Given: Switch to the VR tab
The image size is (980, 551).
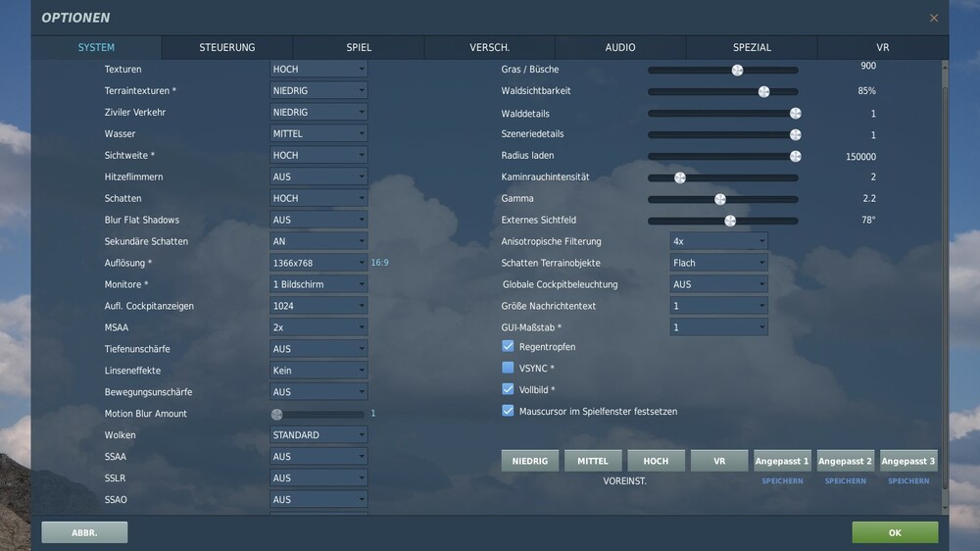Looking at the screenshot, I should click(883, 47).
